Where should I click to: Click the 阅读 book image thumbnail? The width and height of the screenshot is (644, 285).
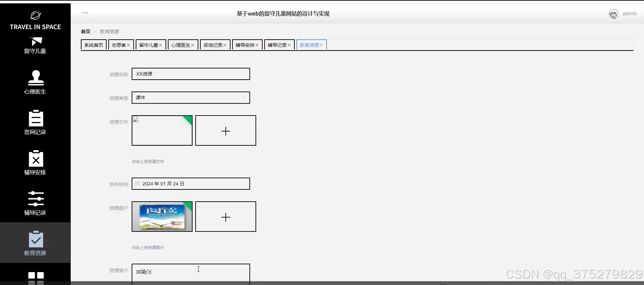point(162,217)
